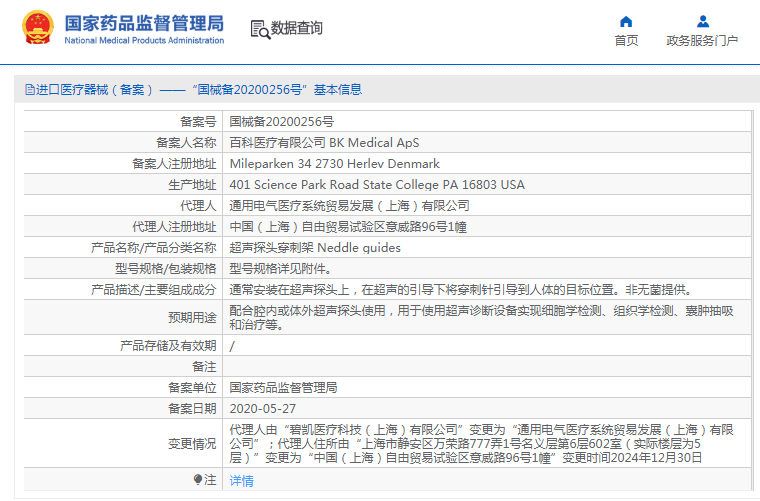The image size is (760, 501).
Task: Click the 生产地址 row label
Action: click(x=192, y=185)
